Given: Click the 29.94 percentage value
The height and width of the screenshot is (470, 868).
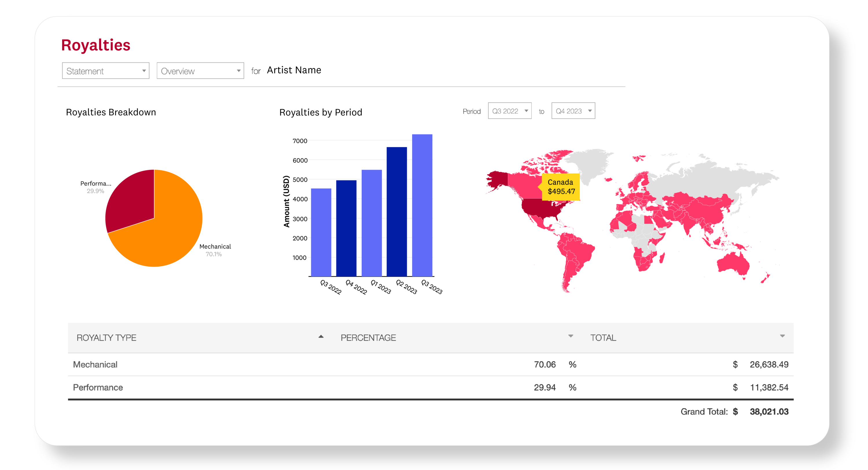Looking at the screenshot, I should pos(545,388).
